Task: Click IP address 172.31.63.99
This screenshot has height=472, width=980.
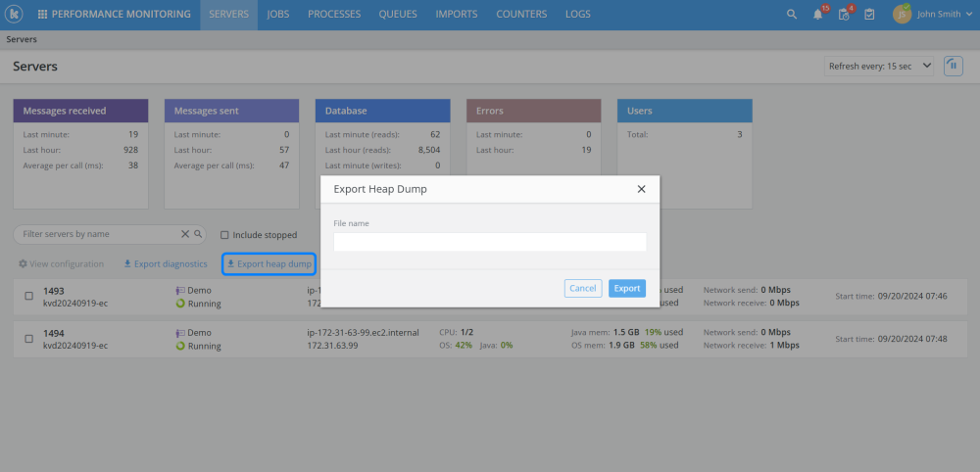Action: (332, 346)
